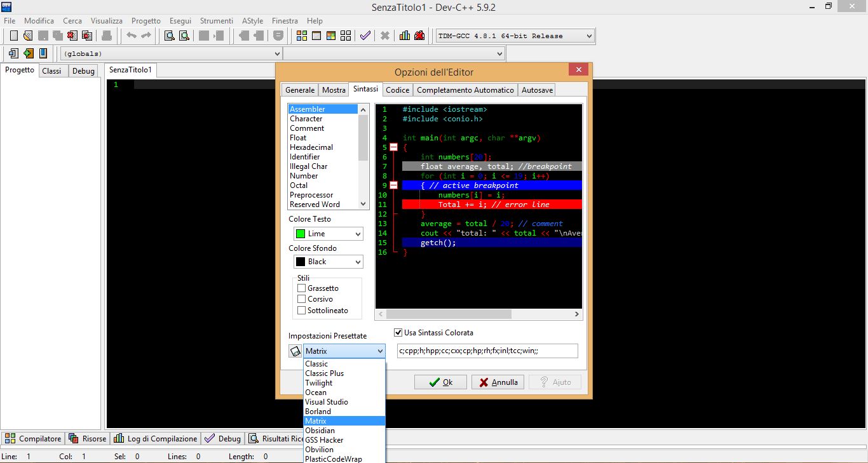Rebuild all using the four-outlined-squares toolbar icon

(346, 36)
